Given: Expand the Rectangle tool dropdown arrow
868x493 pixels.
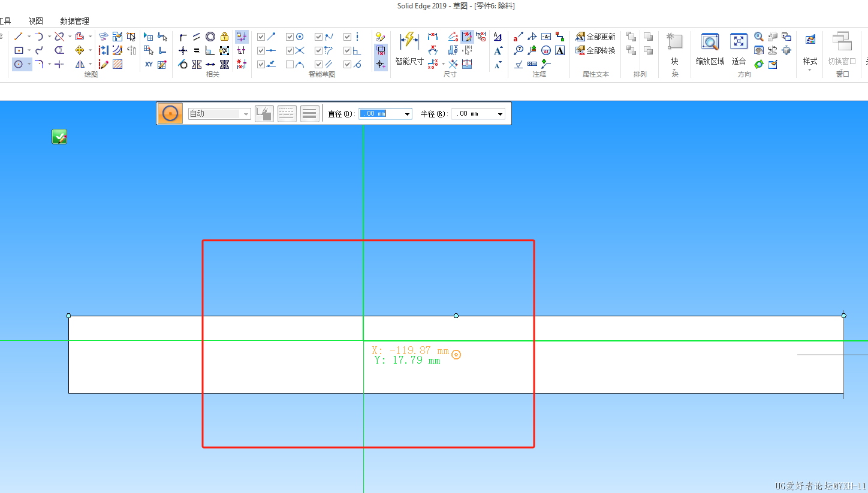Looking at the screenshot, I should [x=29, y=50].
